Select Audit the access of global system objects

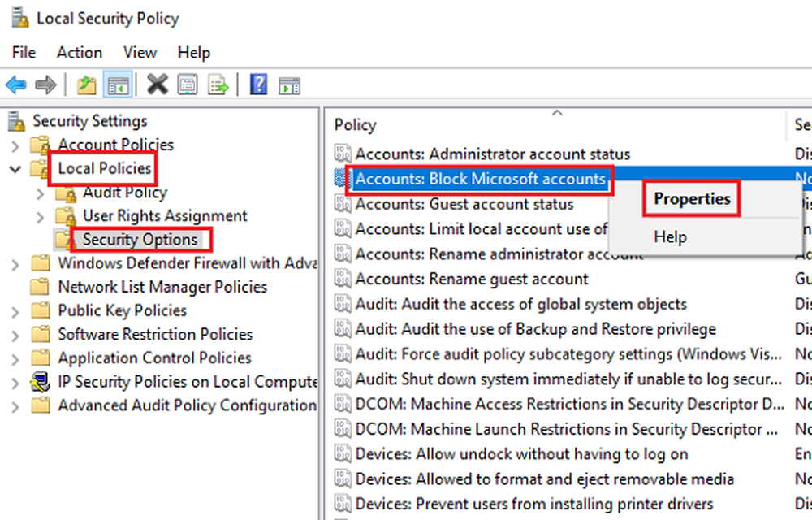521,304
